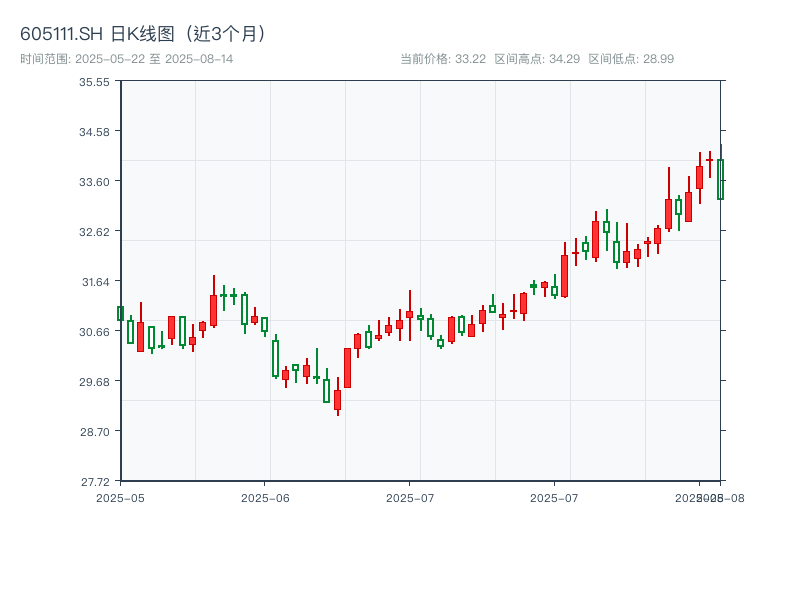Image resolution: width=800 pixels, height=600 pixels.
Task: Select the rightmost 2025-07 x-axis label
Action: (555, 497)
